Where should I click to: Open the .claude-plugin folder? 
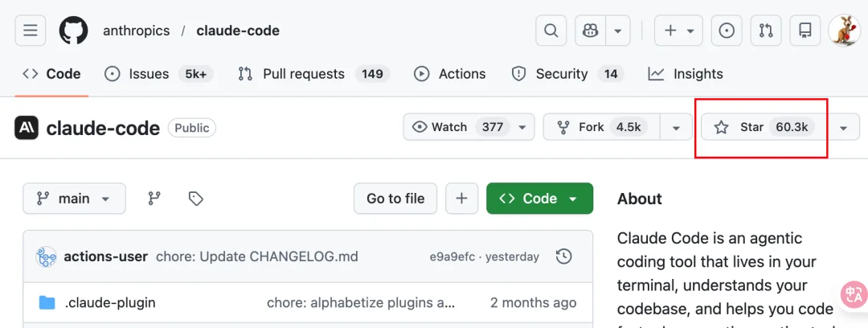pos(110,303)
